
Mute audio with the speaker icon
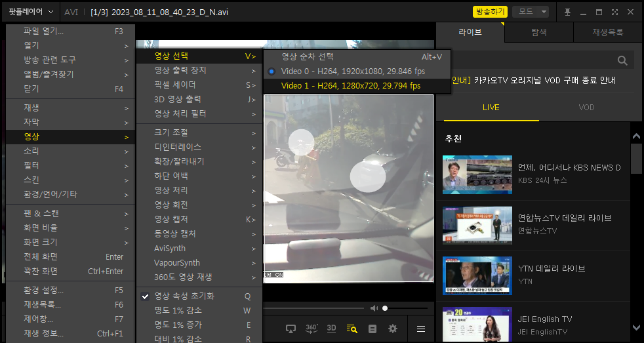374,308
